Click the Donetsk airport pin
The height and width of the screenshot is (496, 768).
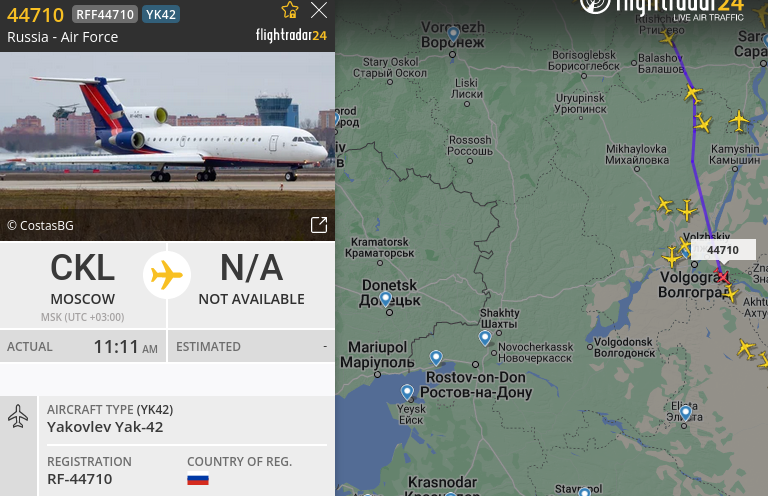pos(385,298)
